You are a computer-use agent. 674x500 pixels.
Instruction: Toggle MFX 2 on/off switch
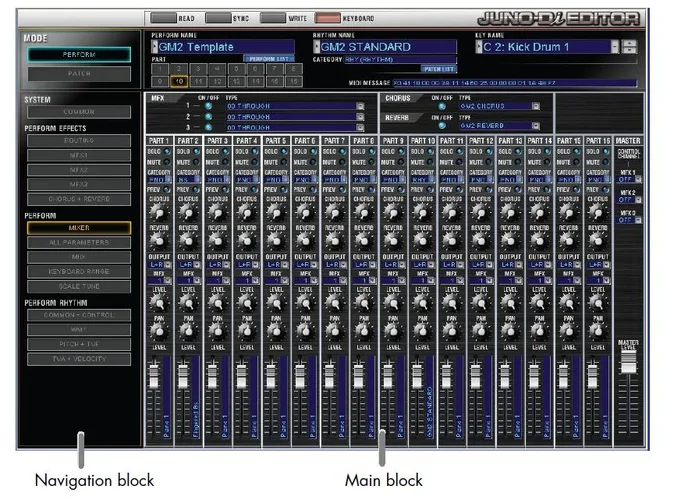(x=208, y=117)
